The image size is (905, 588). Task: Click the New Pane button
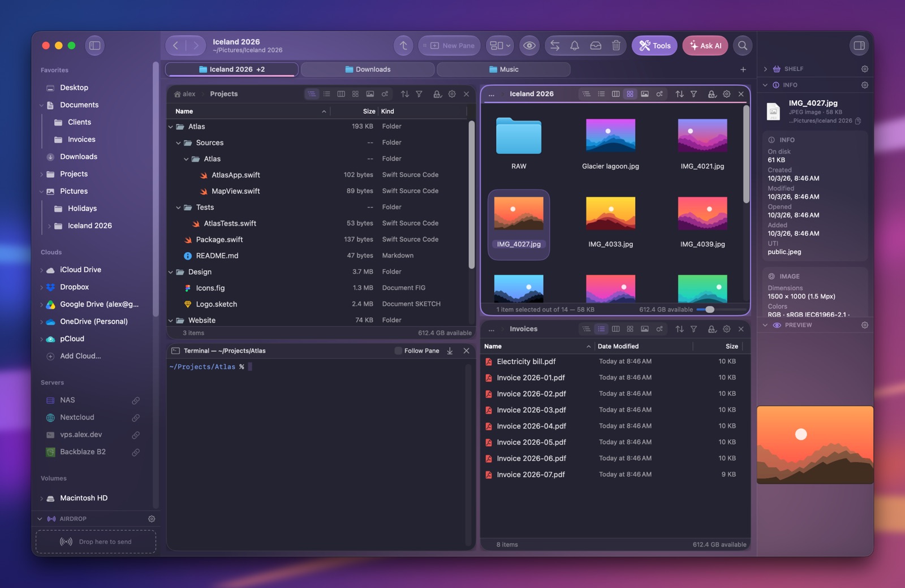(450, 46)
